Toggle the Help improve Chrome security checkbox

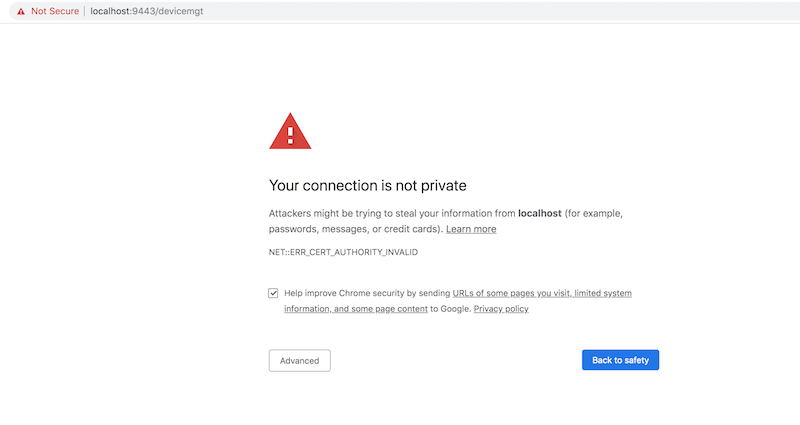273,293
